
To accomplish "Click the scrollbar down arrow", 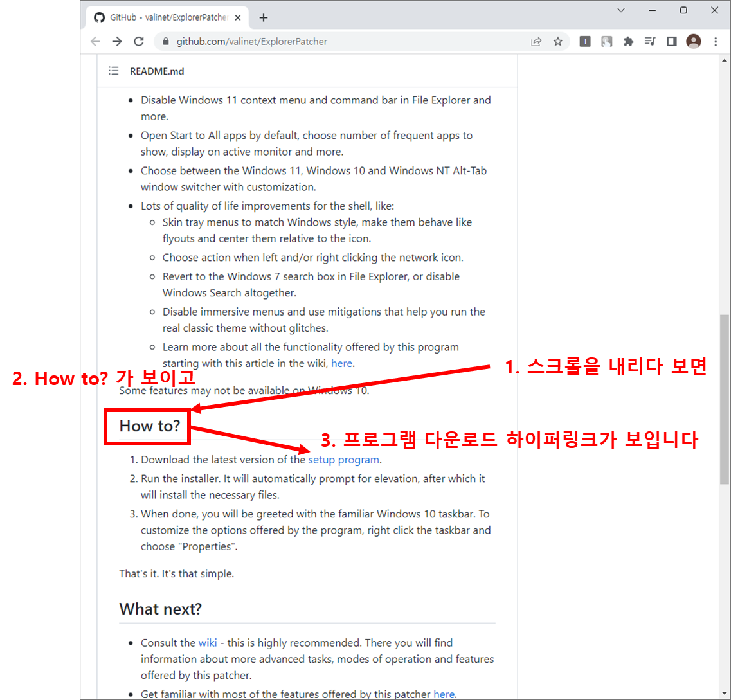I will 724,694.
